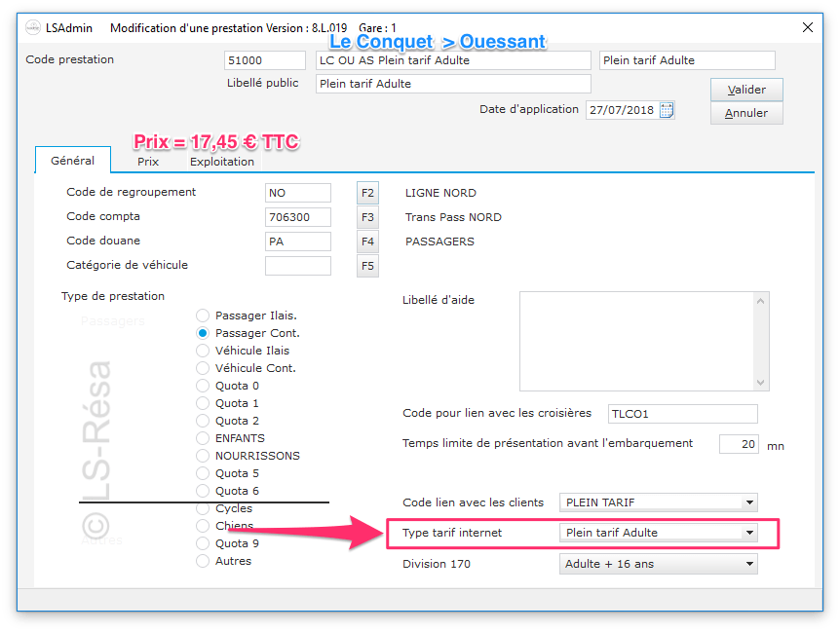Click the F4 lookup button
The height and width of the screenshot is (632, 840).
tap(367, 242)
